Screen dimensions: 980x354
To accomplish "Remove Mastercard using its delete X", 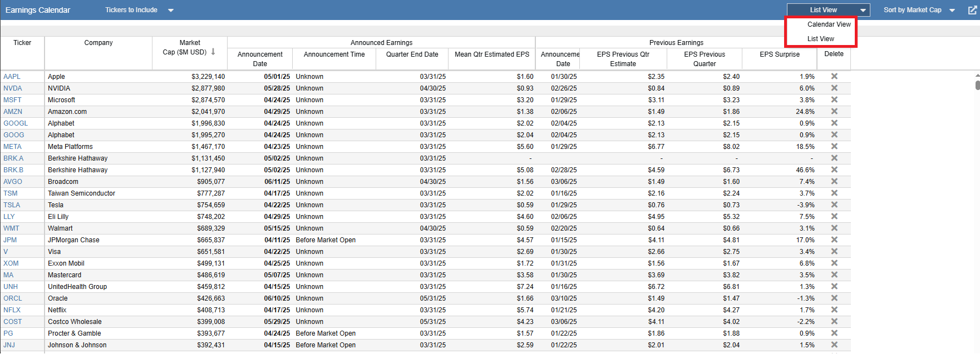I will pos(834,275).
